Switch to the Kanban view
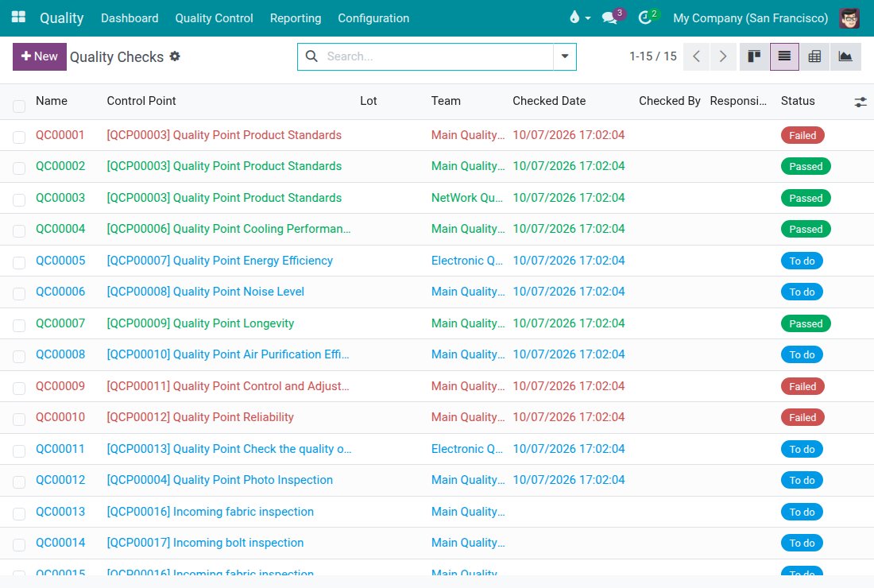Screen dimensions: 874x588 [x=753, y=56]
